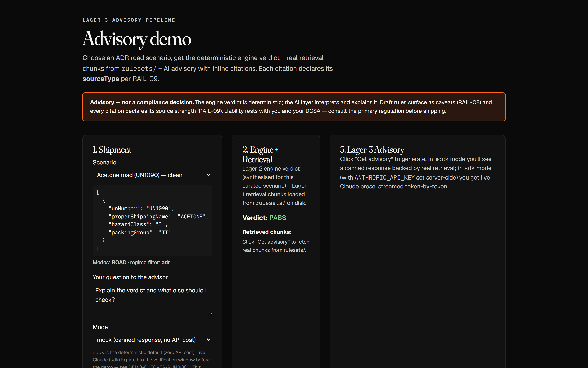Click the "2. Engine + Retrieval" panel heading
The image size is (588, 368).
(261, 154)
